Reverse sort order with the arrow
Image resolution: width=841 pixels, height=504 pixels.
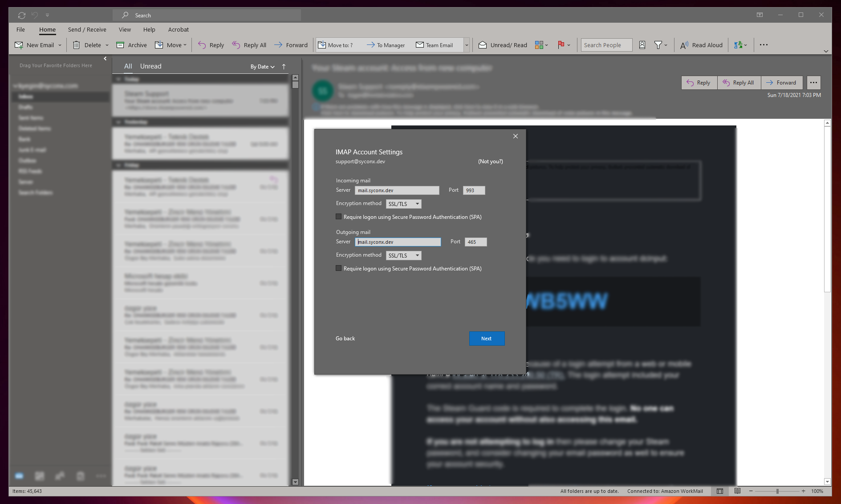point(284,67)
